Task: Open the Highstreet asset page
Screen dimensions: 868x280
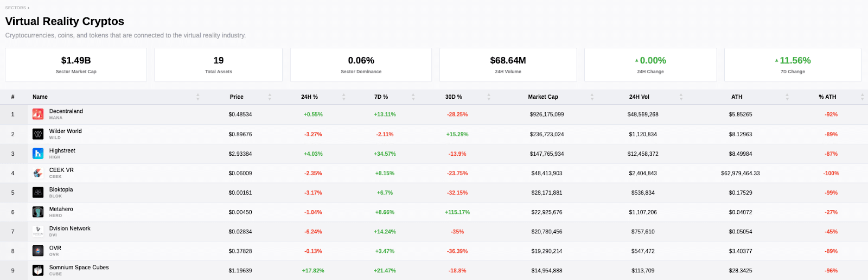Action: (x=62, y=151)
